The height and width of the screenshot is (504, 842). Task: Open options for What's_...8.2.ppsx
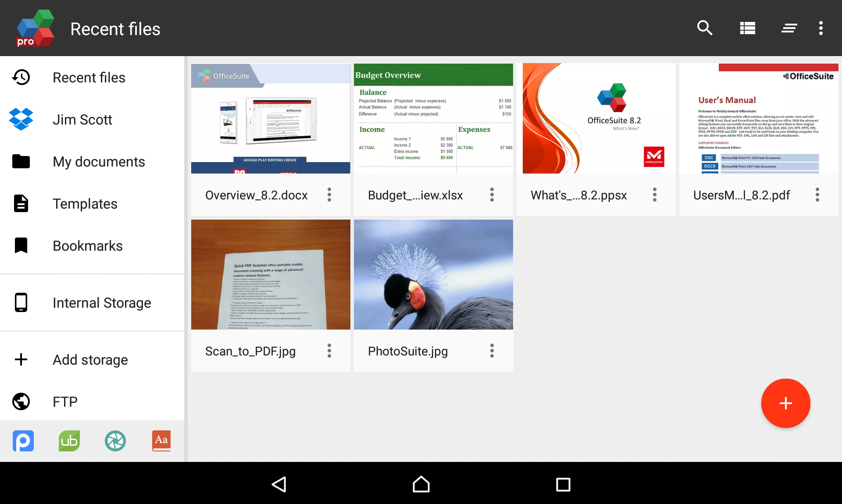[655, 195]
